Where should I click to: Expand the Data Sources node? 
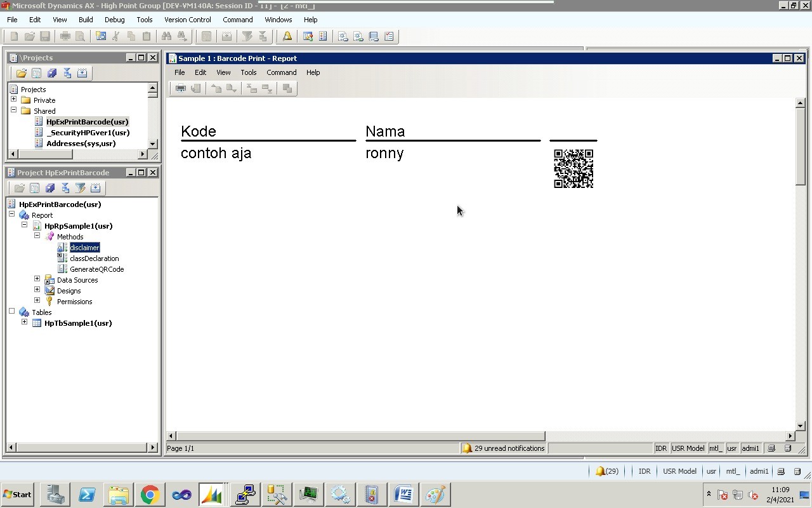point(37,279)
